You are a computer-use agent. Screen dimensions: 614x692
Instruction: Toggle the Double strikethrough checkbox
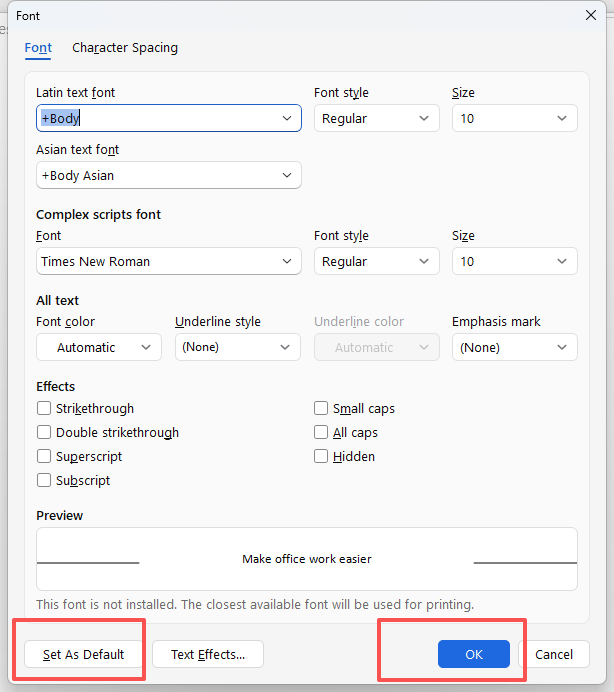pos(44,432)
